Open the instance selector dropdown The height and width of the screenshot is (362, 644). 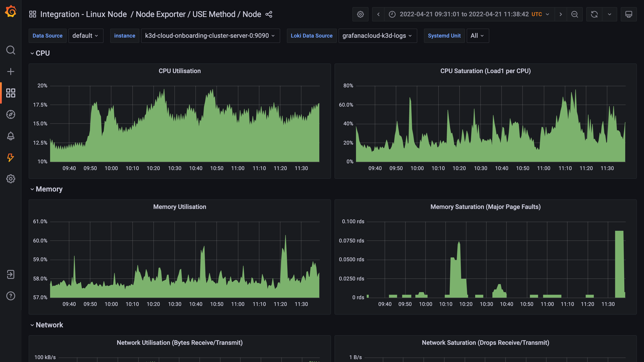coord(210,36)
